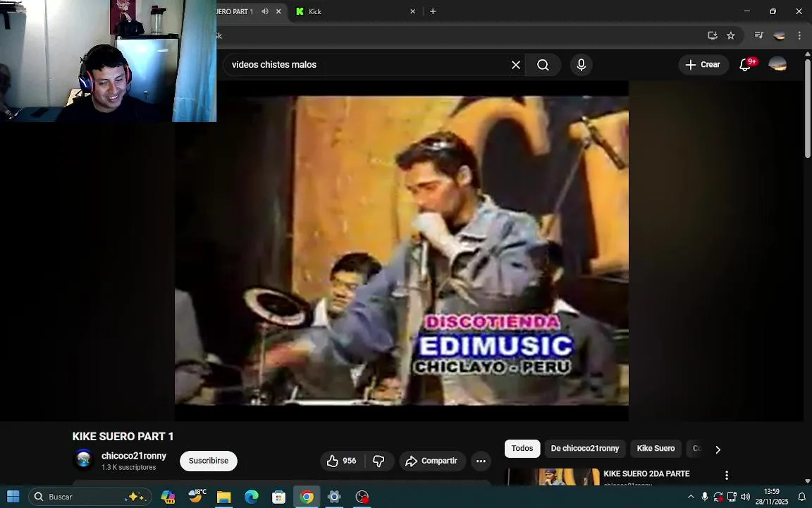Open options menu for KIKE SUERO 2DA PARTE
Screen dimensions: 812x508
727,476
